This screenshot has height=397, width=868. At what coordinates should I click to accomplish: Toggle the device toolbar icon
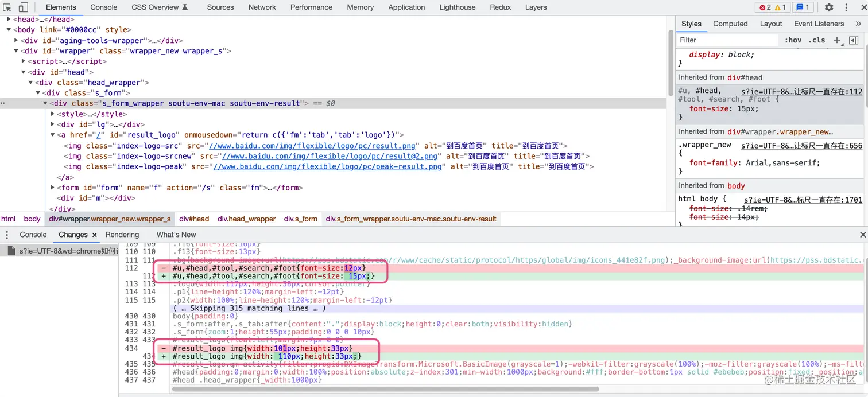(x=23, y=7)
